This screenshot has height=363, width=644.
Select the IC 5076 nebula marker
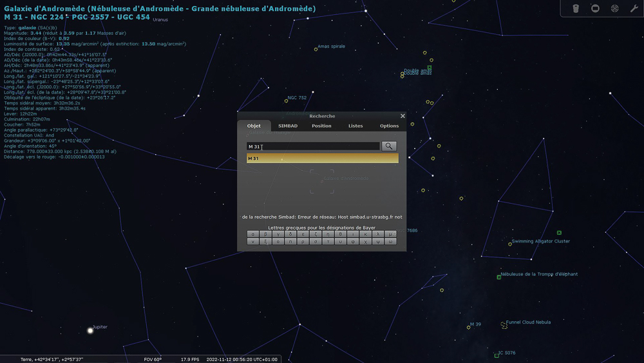tap(497, 356)
